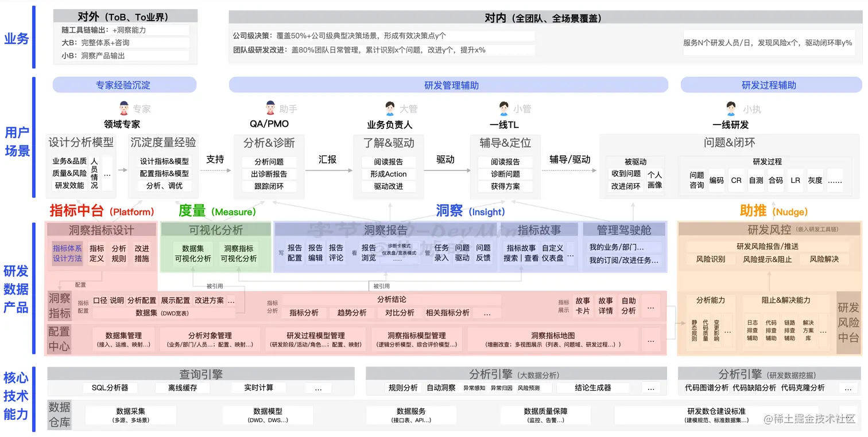
Task: Click the 结论生成器 box
Action: [593, 388]
